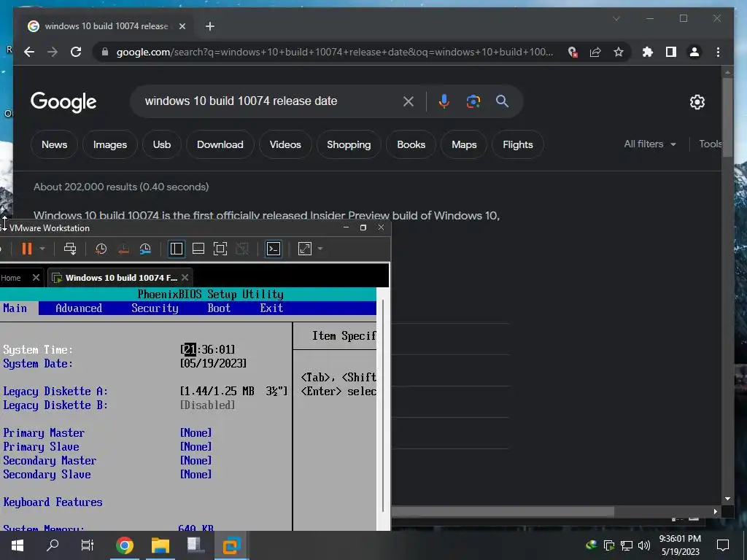This screenshot has height=560, width=747.
Task: Filter Google results by Images
Action: (110, 144)
